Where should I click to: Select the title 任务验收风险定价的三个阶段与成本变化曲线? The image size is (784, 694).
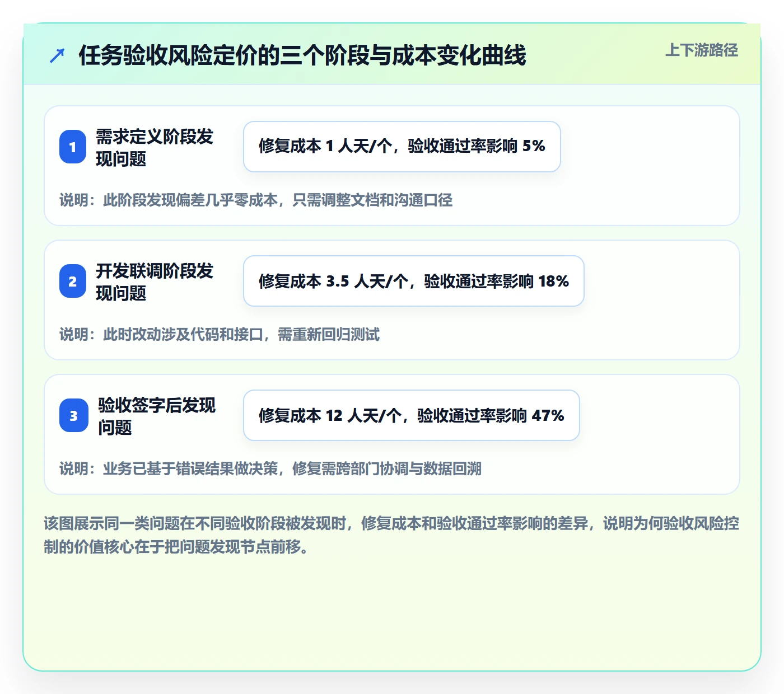tap(302, 55)
